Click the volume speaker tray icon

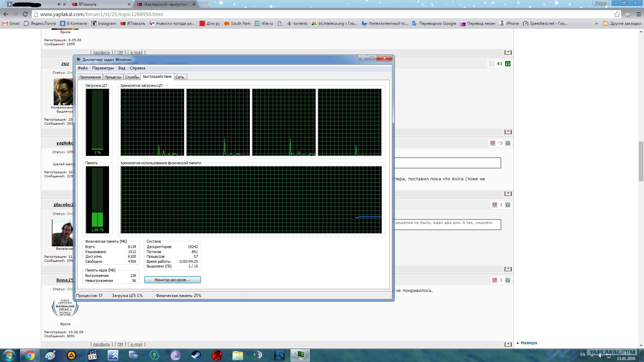pos(600,355)
